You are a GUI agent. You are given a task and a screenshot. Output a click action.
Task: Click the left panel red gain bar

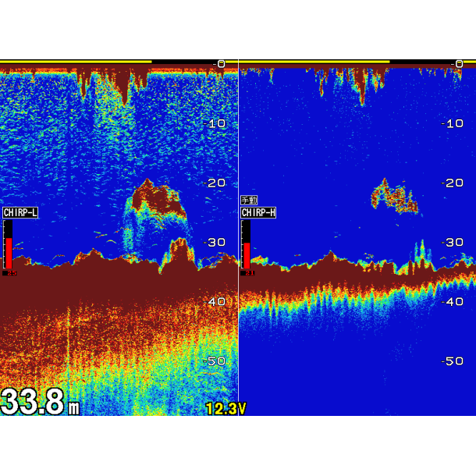tap(9, 251)
